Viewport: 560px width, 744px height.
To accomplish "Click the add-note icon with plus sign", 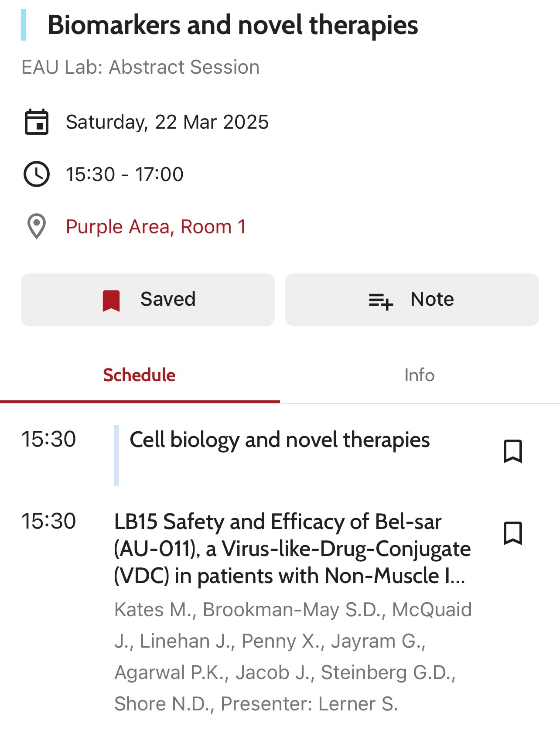I will 381,301.
